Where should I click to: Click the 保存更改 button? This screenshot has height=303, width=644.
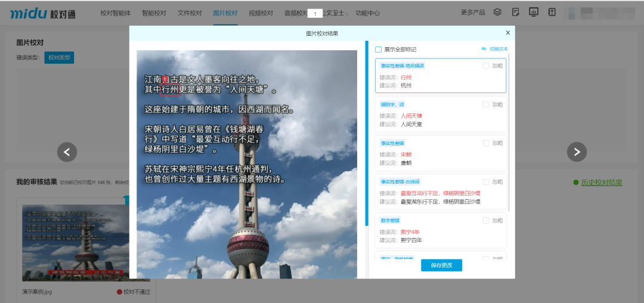click(x=441, y=265)
